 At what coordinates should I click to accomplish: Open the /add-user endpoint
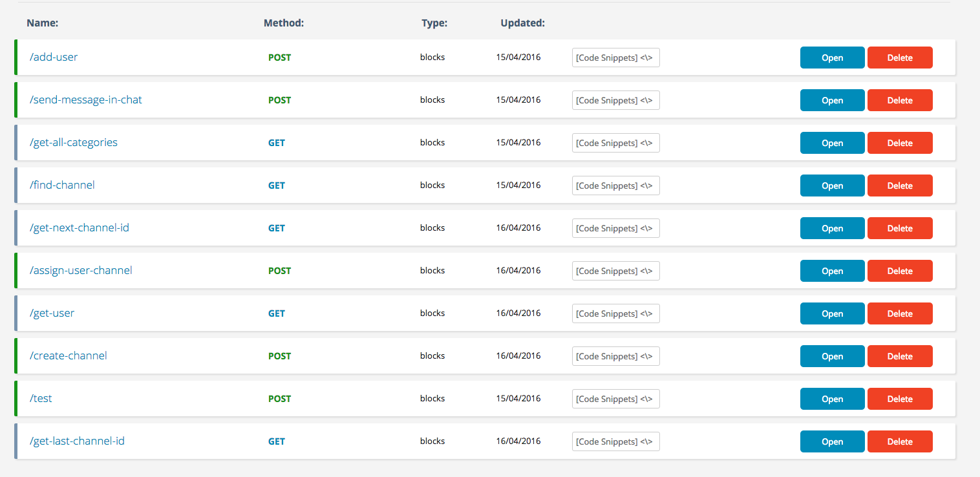tap(832, 58)
